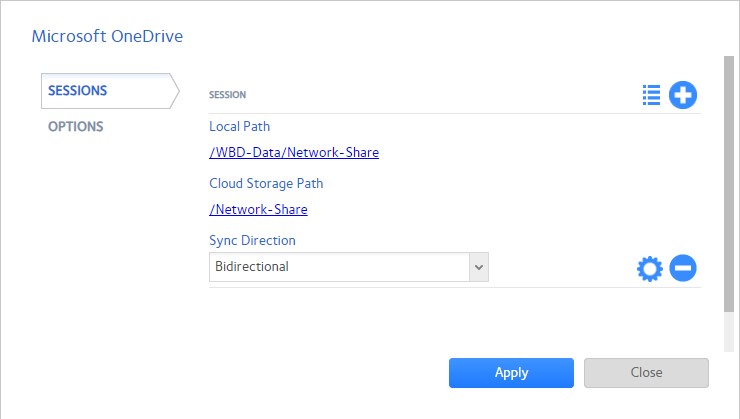Switch to the OPTIONS tab
This screenshot has height=419, width=740.
click(76, 127)
